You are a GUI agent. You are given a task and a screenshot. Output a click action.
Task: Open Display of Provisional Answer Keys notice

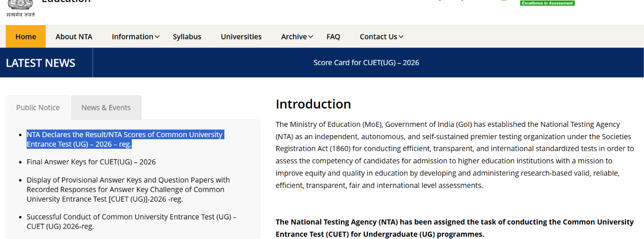(x=128, y=189)
